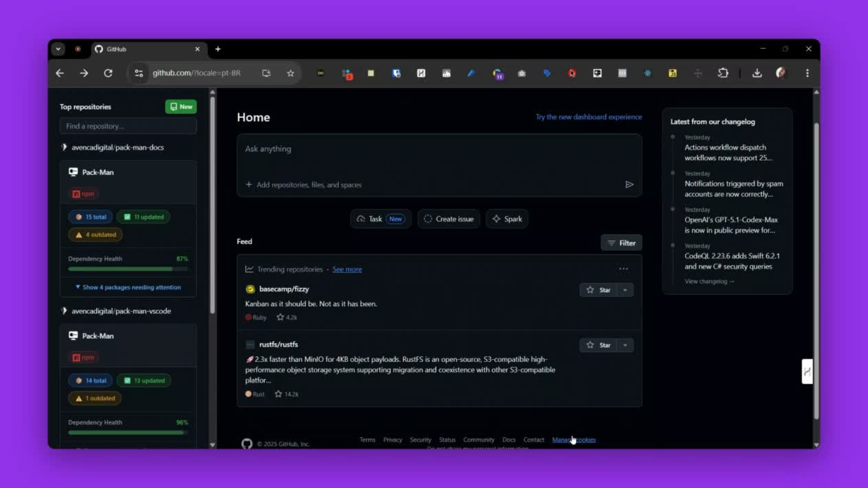
Task: Open star list dropdown for rustfs/rustfs
Action: tap(625, 345)
